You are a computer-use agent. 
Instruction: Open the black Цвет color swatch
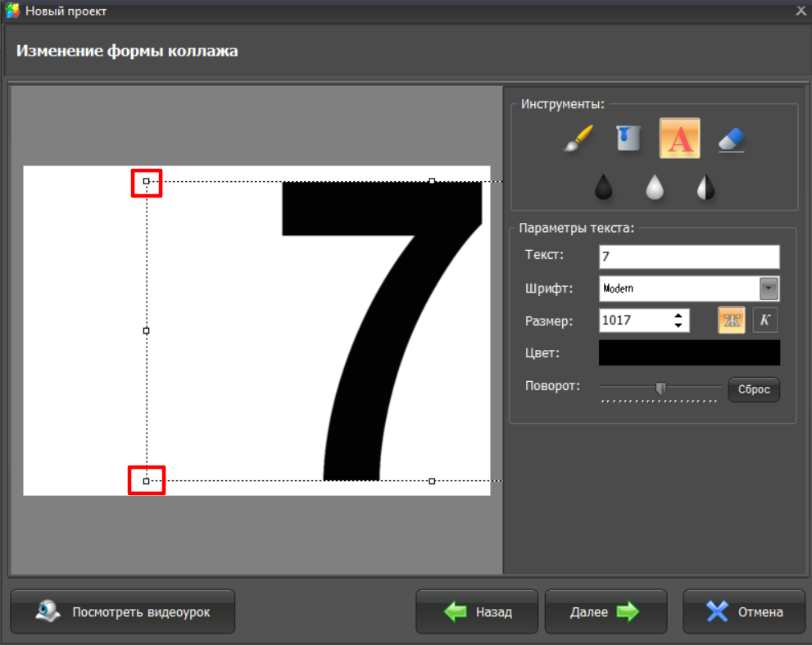point(689,353)
